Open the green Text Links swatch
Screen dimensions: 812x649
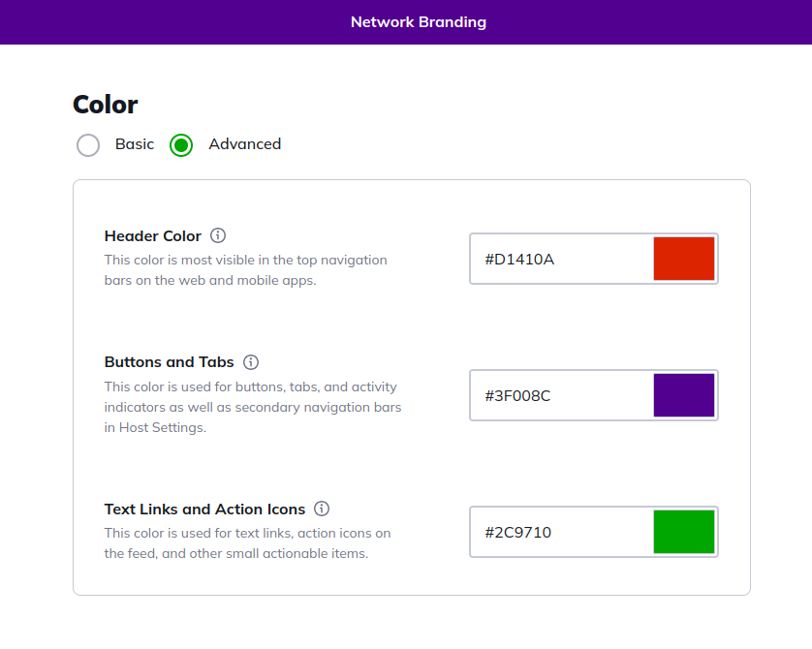[x=683, y=532]
